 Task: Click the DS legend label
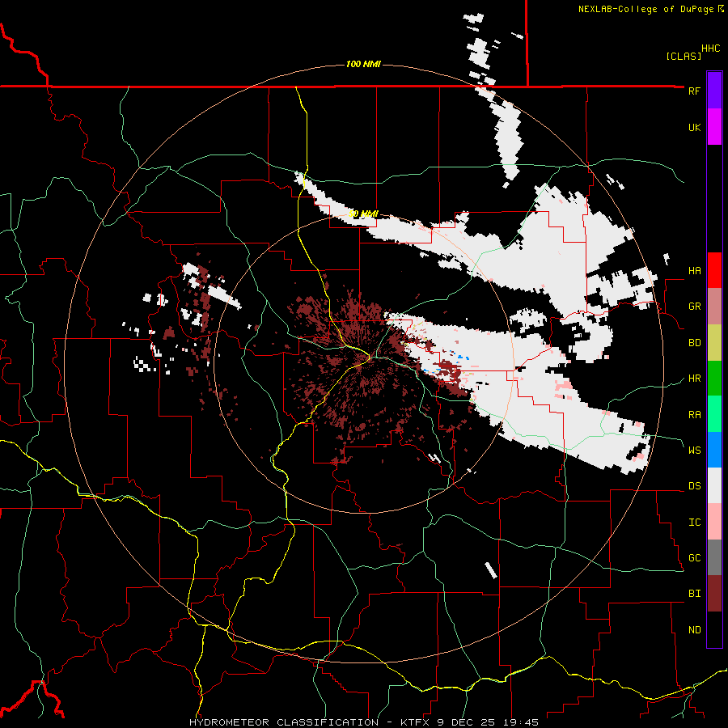point(694,485)
